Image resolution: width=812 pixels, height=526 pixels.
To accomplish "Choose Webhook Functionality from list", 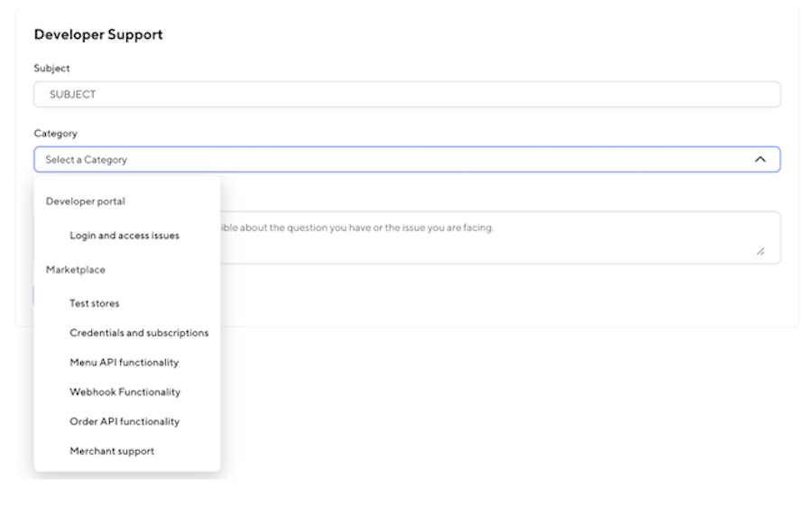I will pos(125,392).
